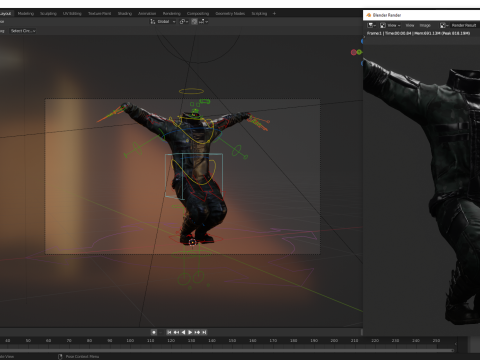
Task: Click frame 100 on the timeline ruler
Action: tap(130, 341)
